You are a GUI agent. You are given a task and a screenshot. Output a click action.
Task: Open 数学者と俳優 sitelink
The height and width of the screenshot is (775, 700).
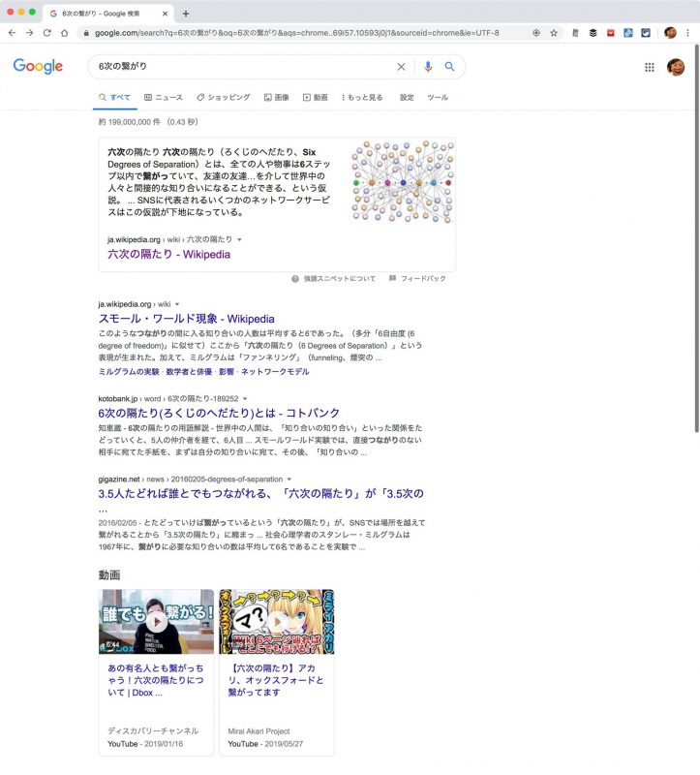tap(189, 372)
